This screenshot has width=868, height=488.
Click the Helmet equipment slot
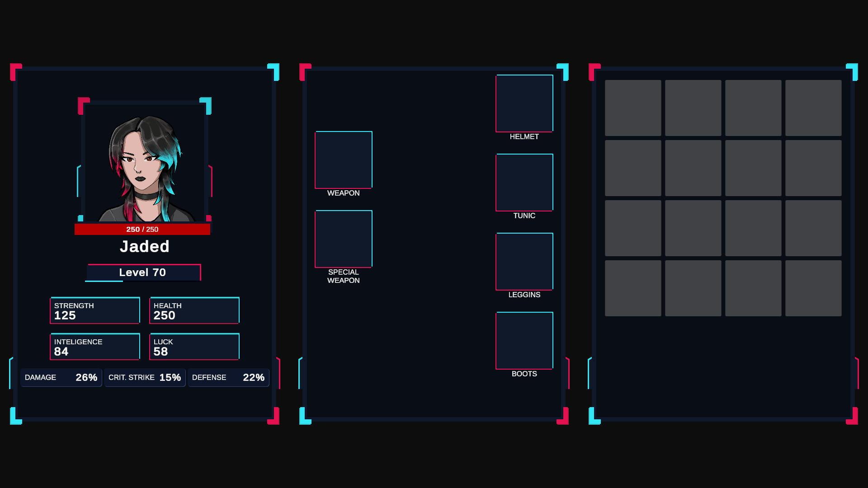click(x=524, y=103)
